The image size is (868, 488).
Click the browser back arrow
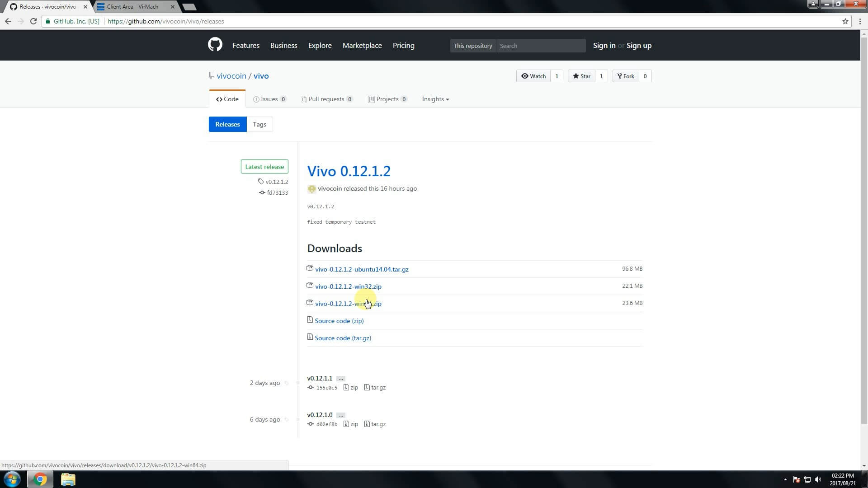click(x=8, y=21)
